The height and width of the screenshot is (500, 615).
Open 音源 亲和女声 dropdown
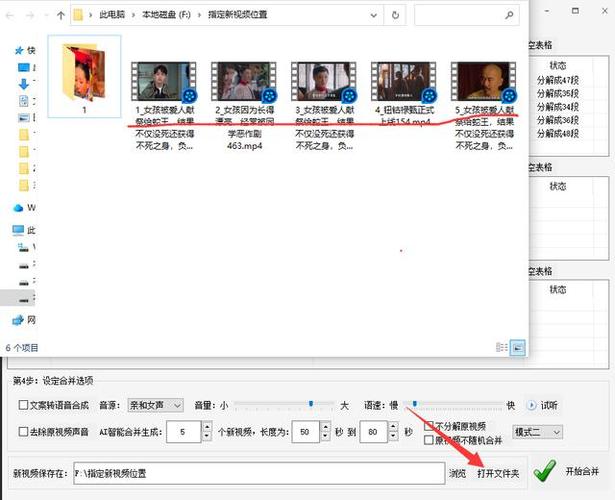(x=156, y=405)
